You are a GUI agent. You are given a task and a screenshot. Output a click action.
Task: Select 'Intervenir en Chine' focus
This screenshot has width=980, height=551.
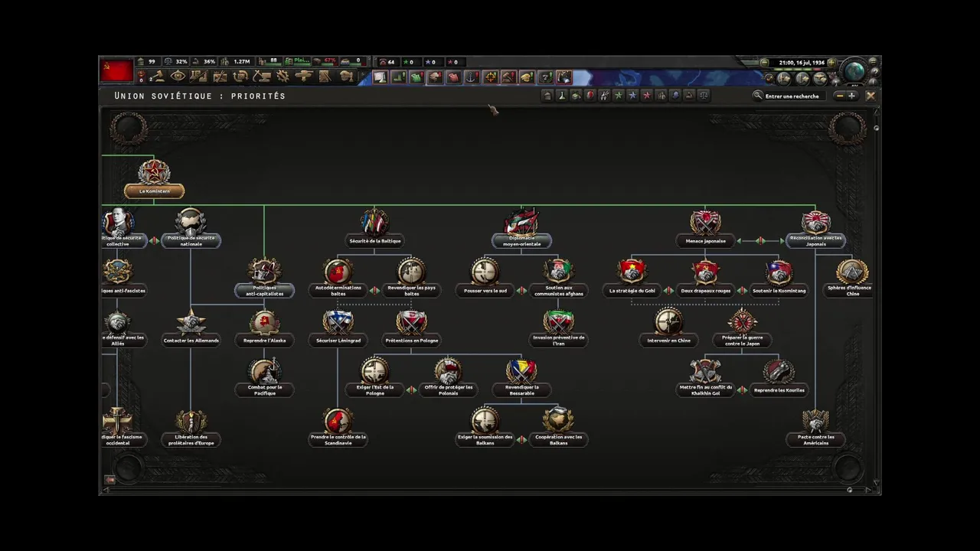click(x=668, y=327)
